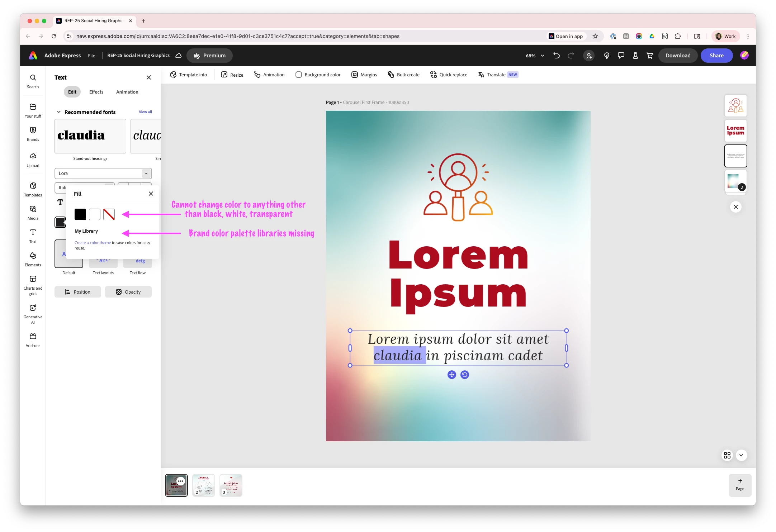The height and width of the screenshot is (532, 776).
Task: Select page 2 thumbnail in filmstrip
Action: coord(203,485)
